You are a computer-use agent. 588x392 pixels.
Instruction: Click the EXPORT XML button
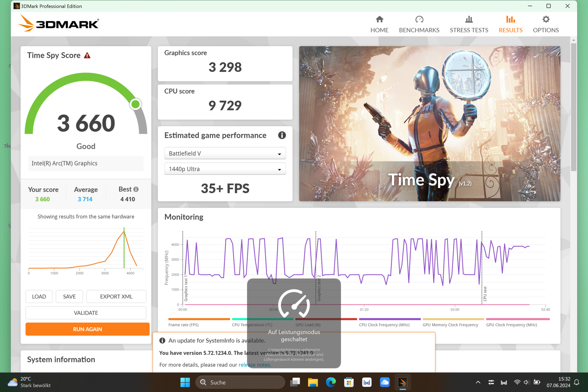pos(116,297)
